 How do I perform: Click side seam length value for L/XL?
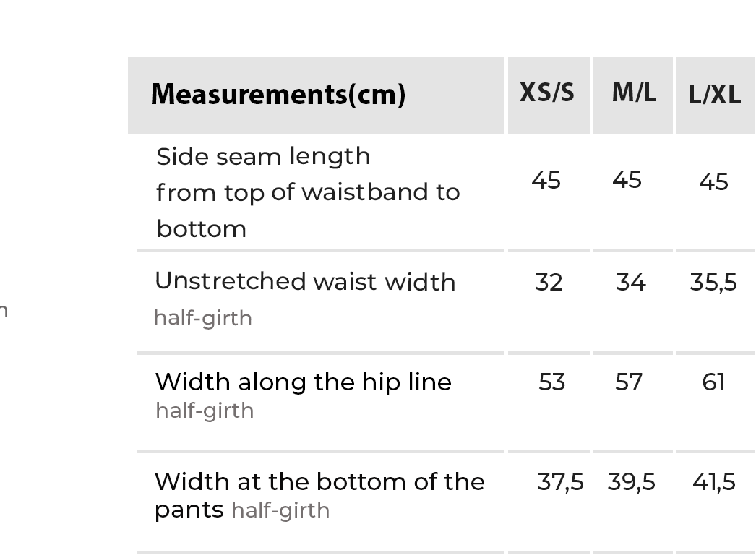click(x=713, y=181)
